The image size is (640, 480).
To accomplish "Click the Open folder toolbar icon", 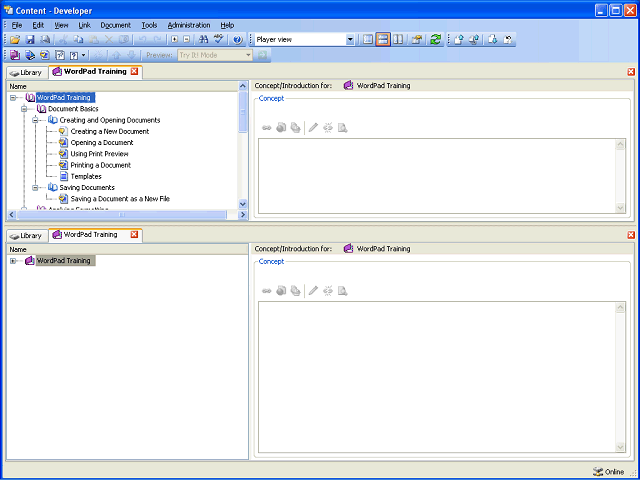I will click(x=15, y=40).
